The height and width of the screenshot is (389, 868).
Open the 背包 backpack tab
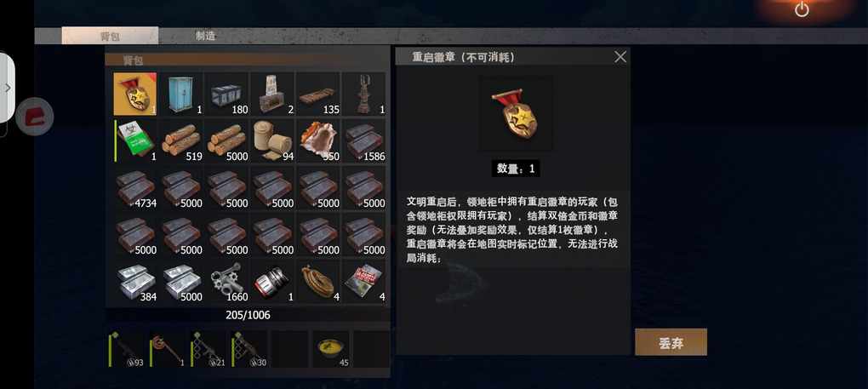coord(110,36)
